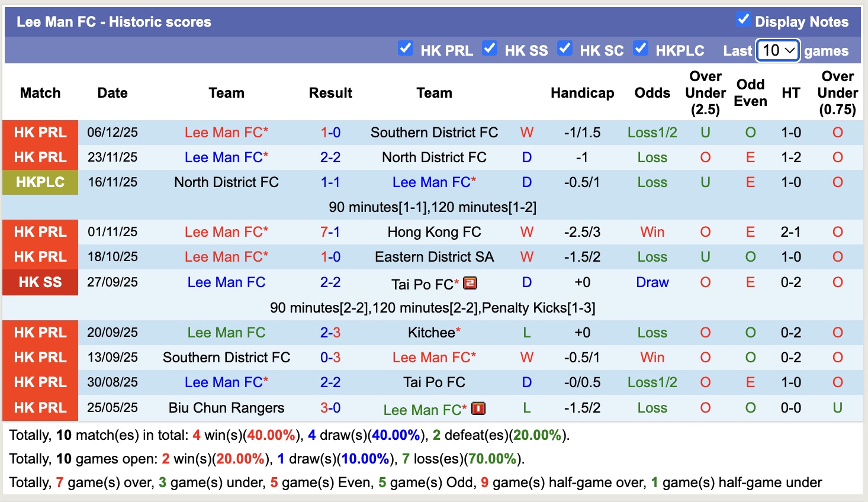The height and width of the screenshot is (502, 868).
Task: Click the Biu Chun Rangers team name
Action: click(226, 407)
